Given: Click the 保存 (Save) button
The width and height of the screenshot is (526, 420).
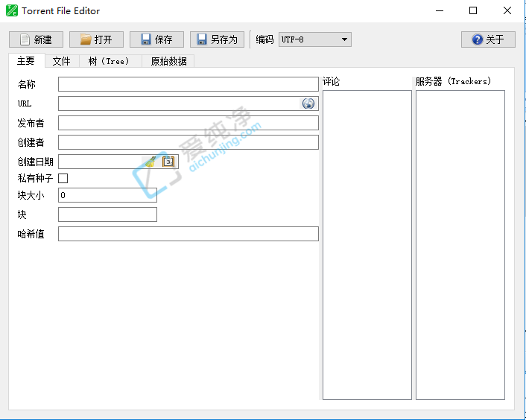Looking at the screenshot, I should point(156,39).
